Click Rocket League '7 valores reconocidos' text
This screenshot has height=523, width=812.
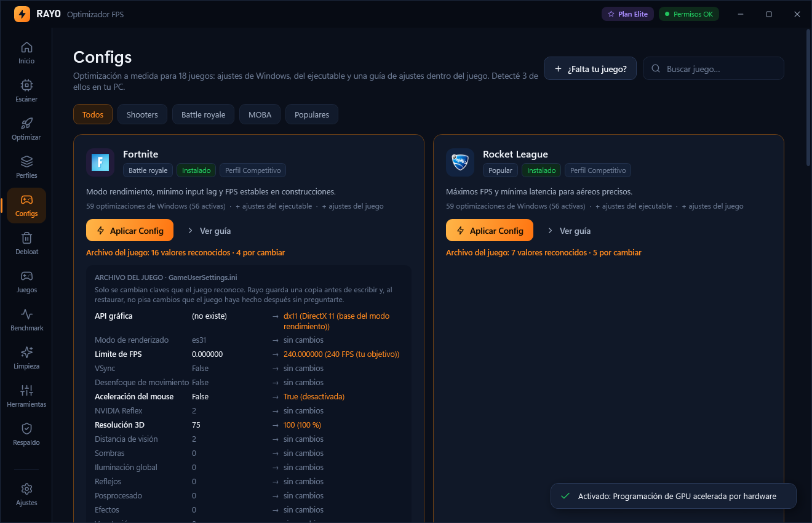click(x=549, y=253)
